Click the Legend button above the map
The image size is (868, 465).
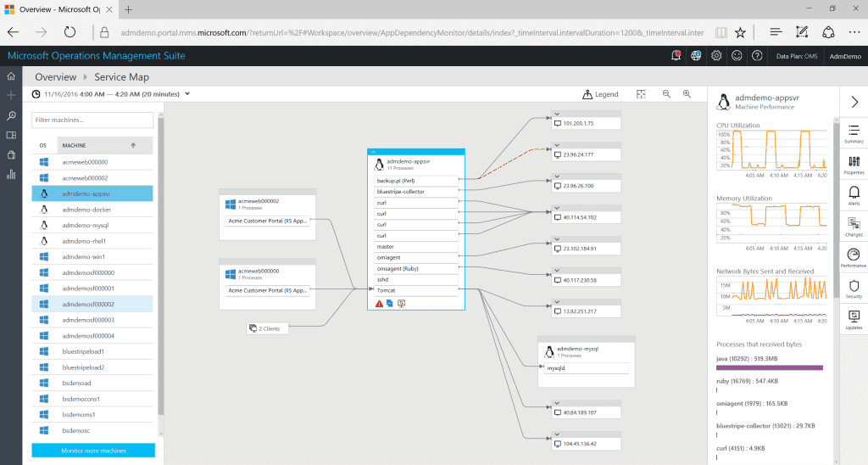click(601, 94)
